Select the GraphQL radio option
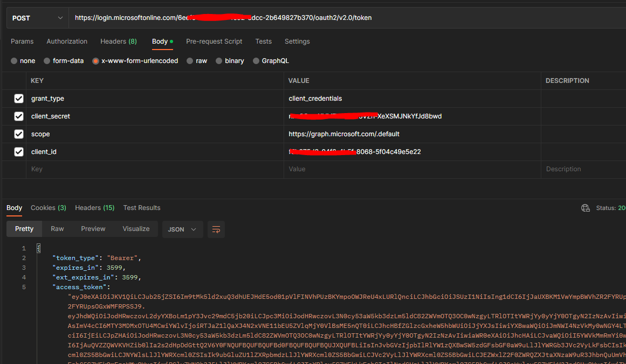Image resolution: width=626 pixels, height=364 pixels. 256,61
